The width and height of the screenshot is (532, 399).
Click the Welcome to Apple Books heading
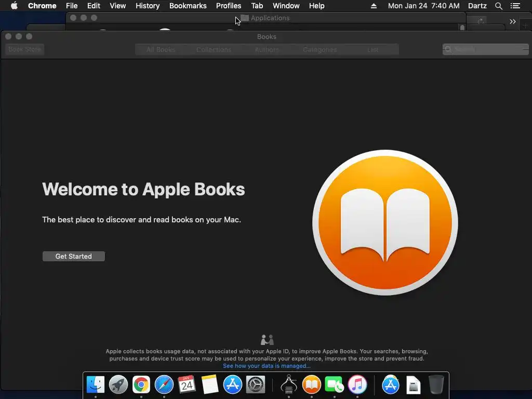pos(143,189)
